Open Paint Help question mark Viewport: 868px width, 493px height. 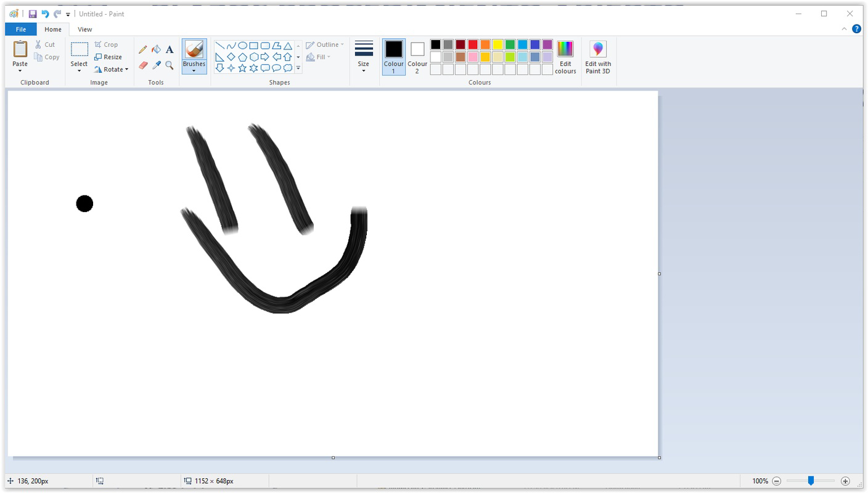click(x=856, y=29)
